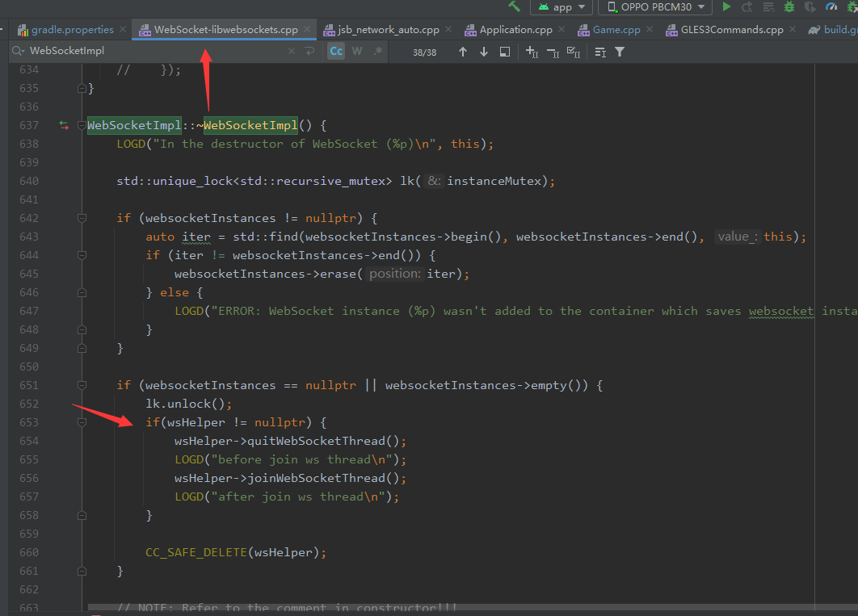Click the fold end marker at line 661
The width and height of the screenshot is (858, 616).
82,571
